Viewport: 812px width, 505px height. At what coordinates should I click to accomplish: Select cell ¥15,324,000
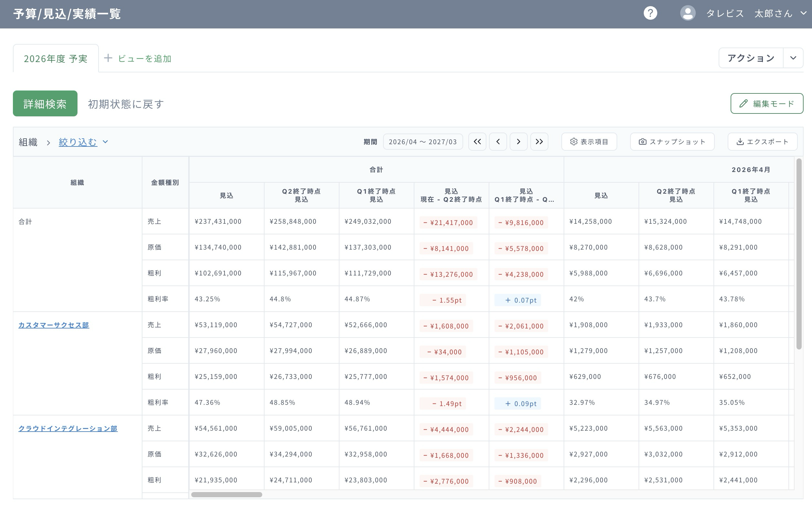tap(676, 221)
